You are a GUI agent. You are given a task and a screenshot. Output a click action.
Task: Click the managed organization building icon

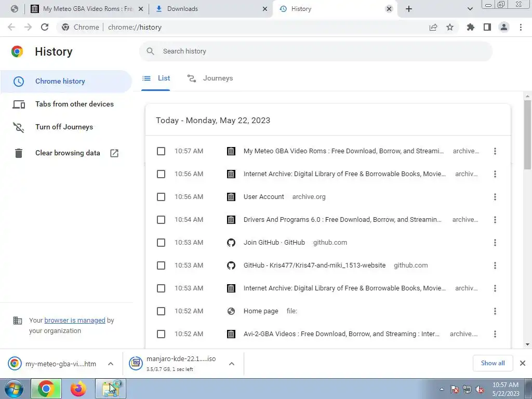point(17,320)
